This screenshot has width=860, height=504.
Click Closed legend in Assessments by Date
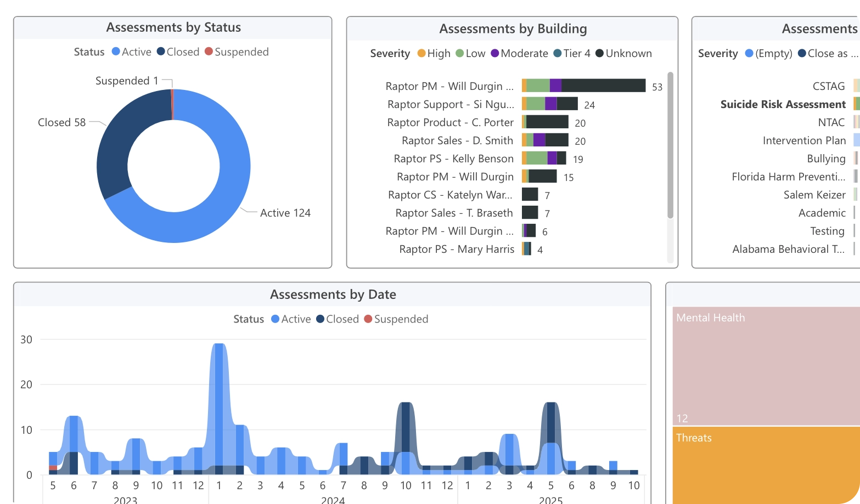tap(337, 319)
